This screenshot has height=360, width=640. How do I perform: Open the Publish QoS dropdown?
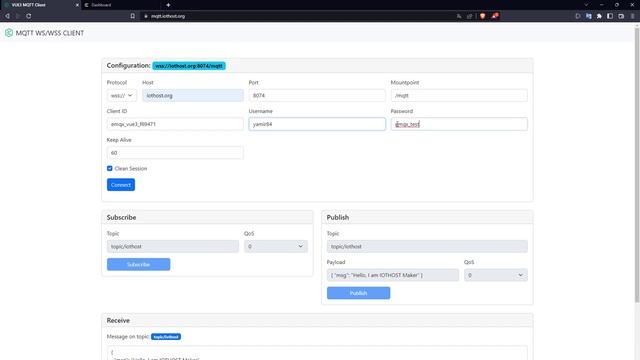496,275
